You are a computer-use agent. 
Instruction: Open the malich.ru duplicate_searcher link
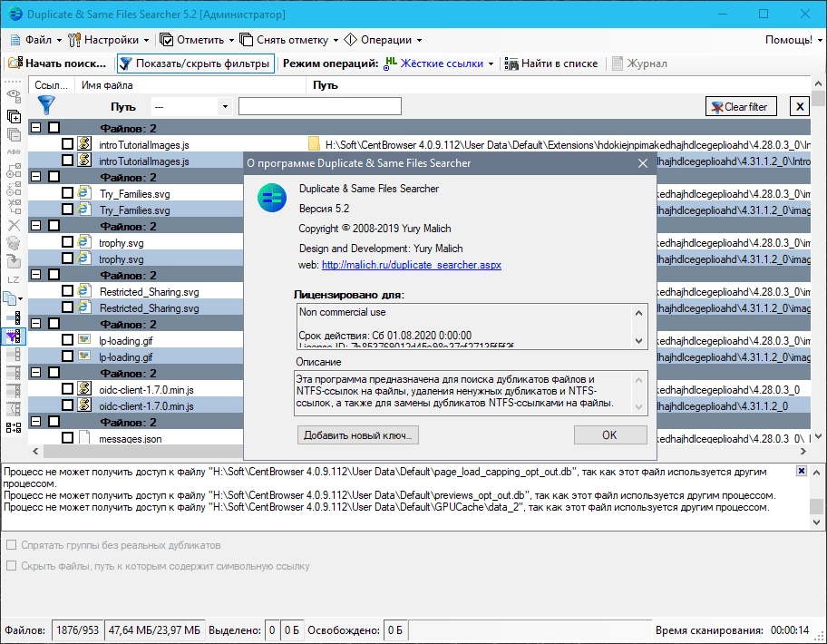pyautogui.click(x=412, y=265)
